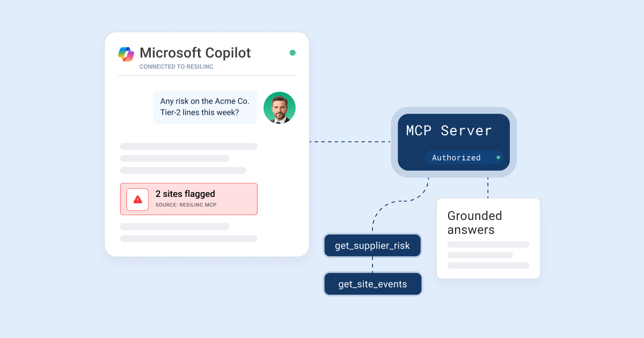The image size is (644, 338).
Task: Click the '2 sites flagged' alert
Action: point(189,199)
